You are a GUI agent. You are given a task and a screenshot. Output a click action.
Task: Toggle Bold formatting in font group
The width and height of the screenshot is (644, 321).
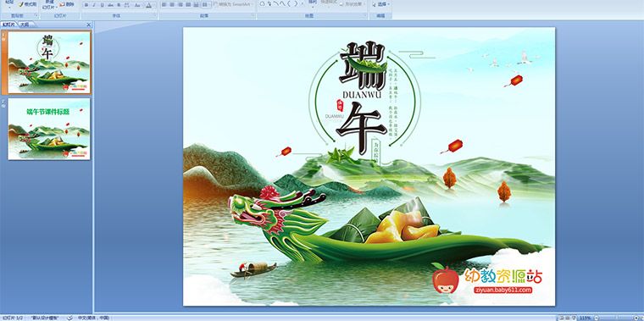point(86,5)
